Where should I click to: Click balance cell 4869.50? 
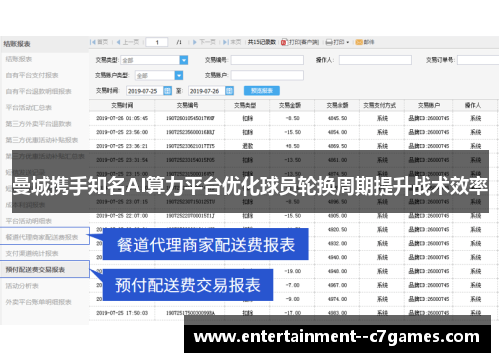[x=337, y=146]
